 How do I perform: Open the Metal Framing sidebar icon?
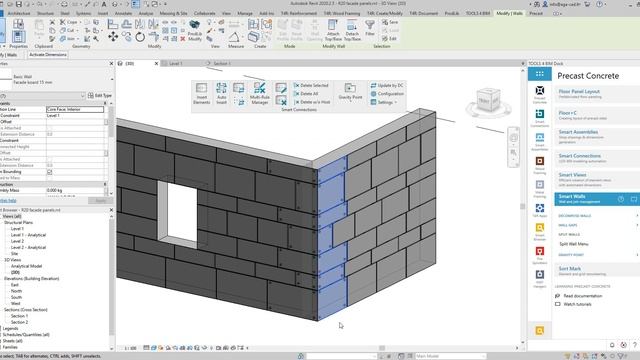(x=540, y=189)
